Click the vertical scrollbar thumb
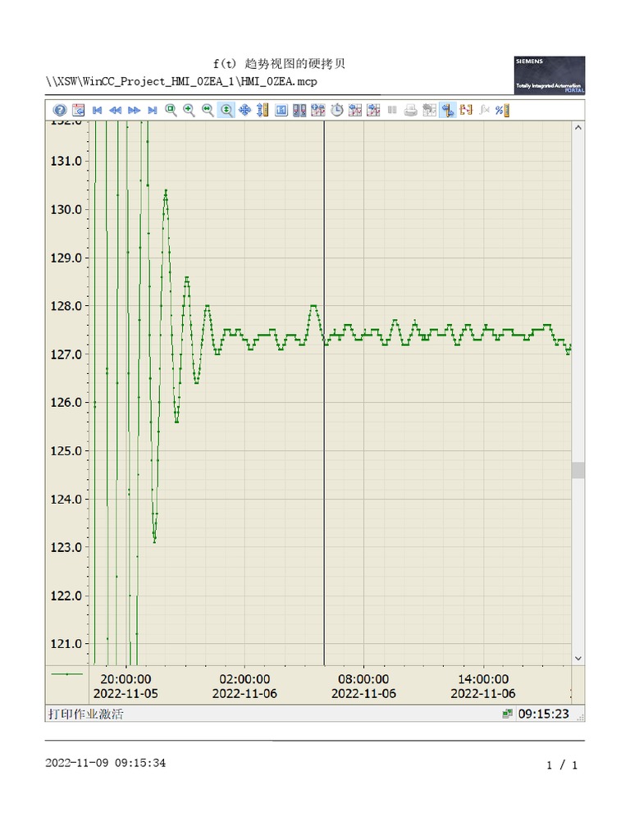The height and width of the screenshot is (840, 630). [x=578, y=470]
